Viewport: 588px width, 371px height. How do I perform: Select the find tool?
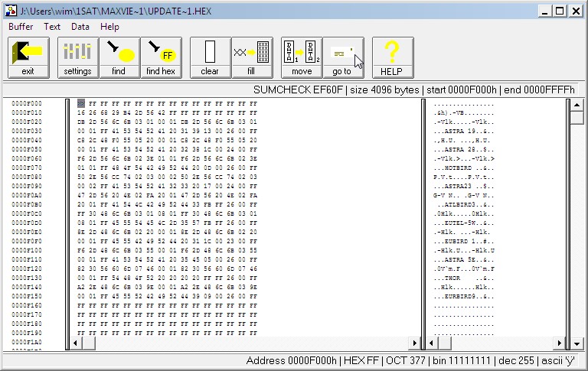coord(119,57)
